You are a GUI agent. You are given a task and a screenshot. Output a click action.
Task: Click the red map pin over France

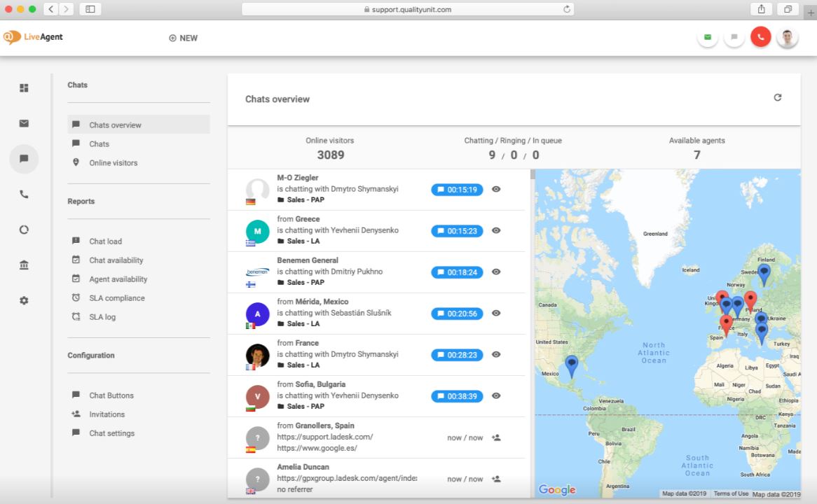point(726,325)
